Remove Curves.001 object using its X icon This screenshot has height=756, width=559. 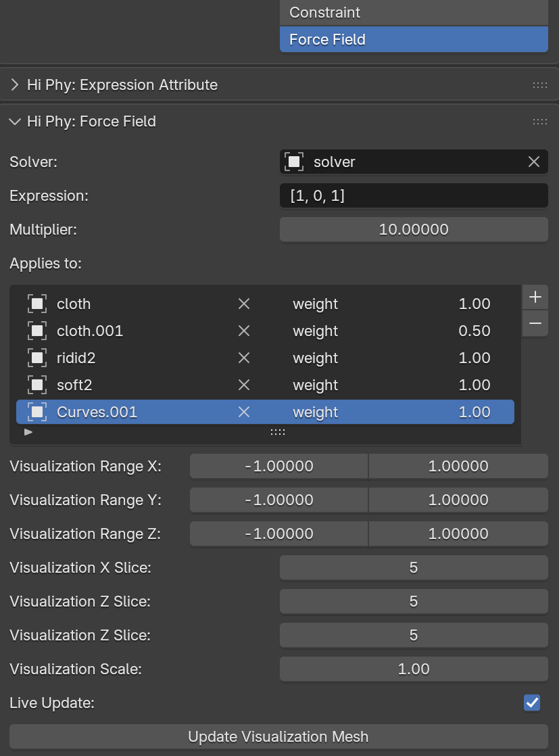(244, 412)
